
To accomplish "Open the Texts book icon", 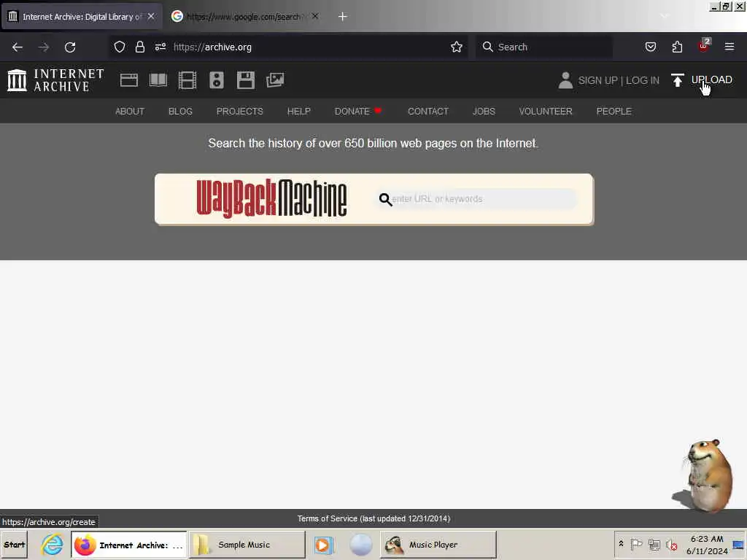I will (x=158, y=80).
